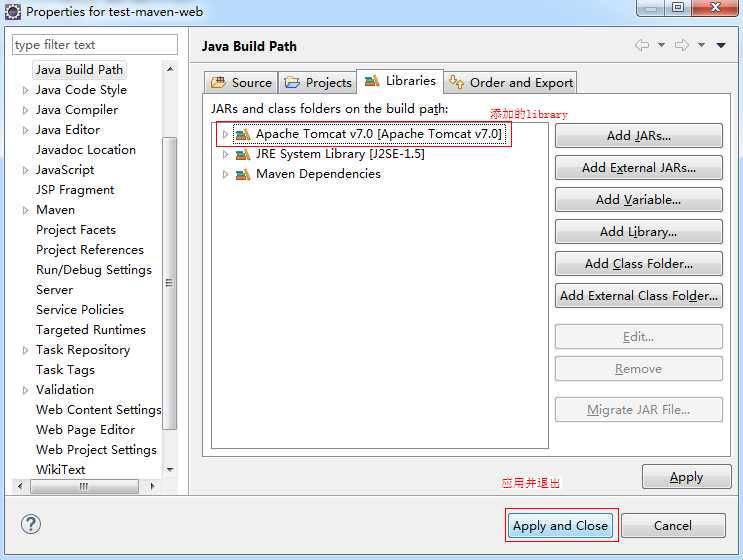Switch to the Projects tab
Viewport: 743px width, 560px height.
tap(317, 82)
